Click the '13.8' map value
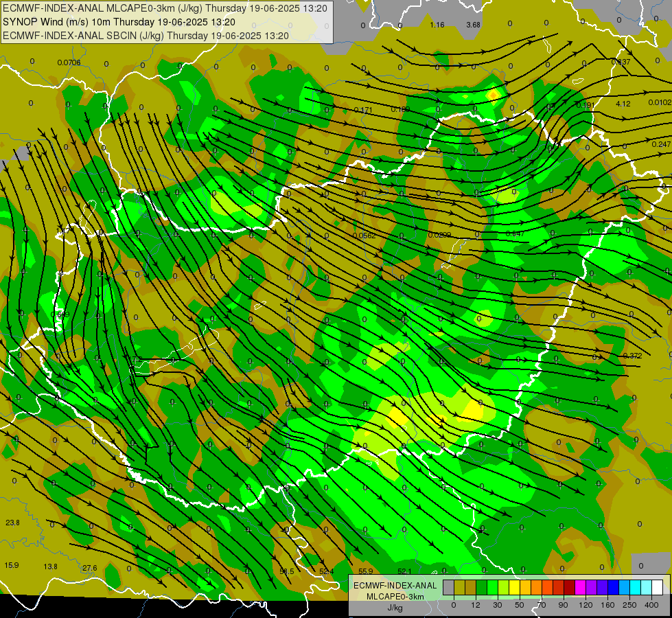 [50, 566]
